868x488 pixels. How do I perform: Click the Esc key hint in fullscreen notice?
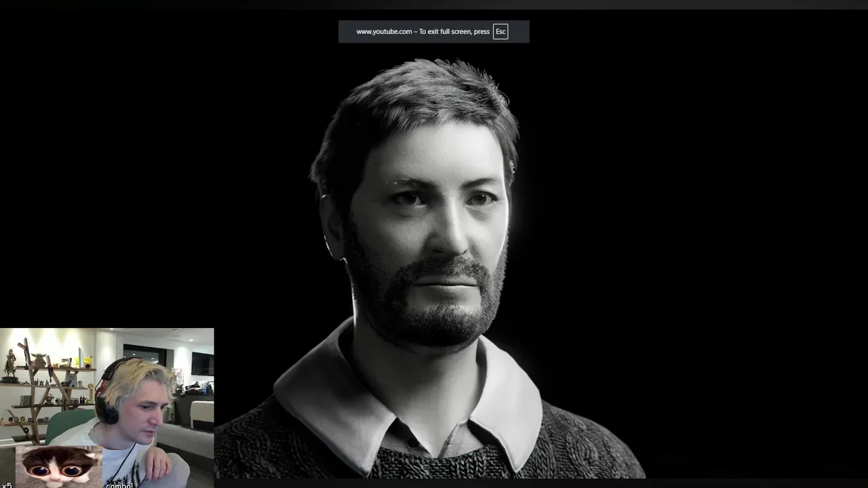(500, 32)
